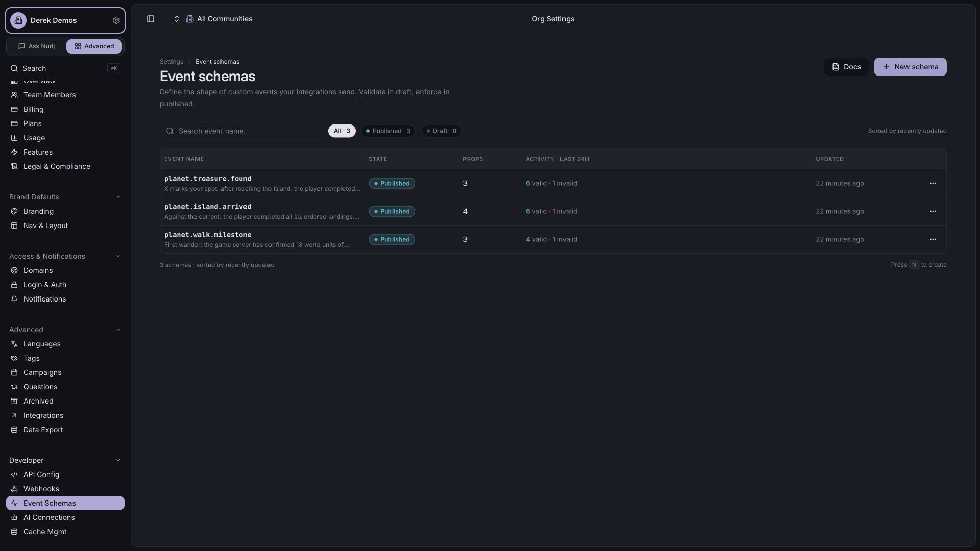Click the Domains globe icon

pyautogui.click(x=14, y=270)
